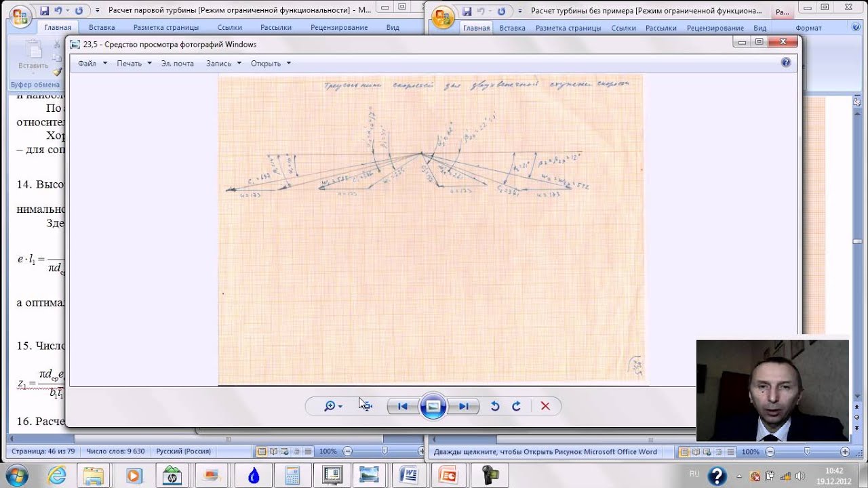Click page count Страница: 46 из 79
This screenshot has width=868, height=488.
[43, 451]
